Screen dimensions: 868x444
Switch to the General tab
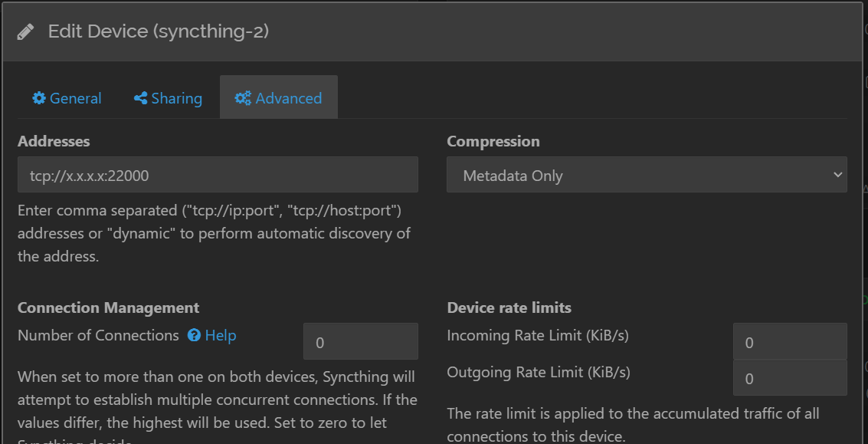75,98
